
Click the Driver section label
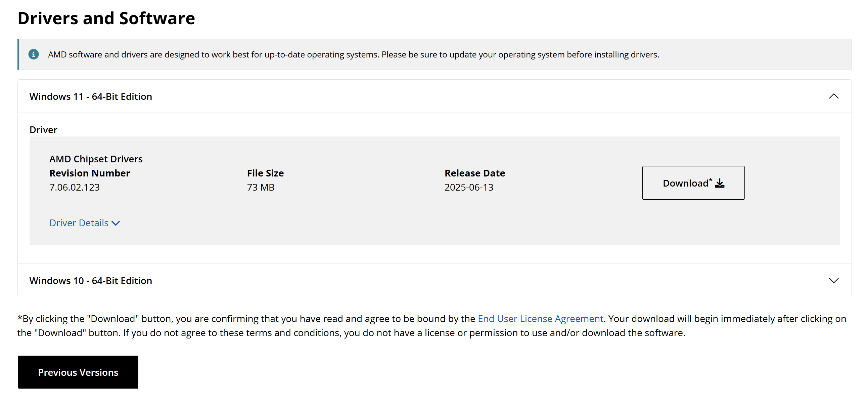[43, 130]
